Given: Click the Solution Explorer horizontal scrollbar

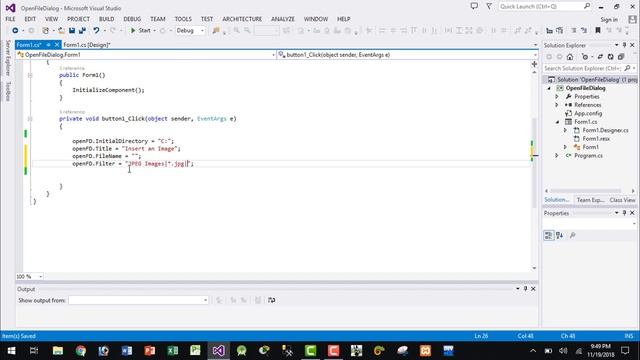Looking at the screenshot, I should click(x=585, y=191).
